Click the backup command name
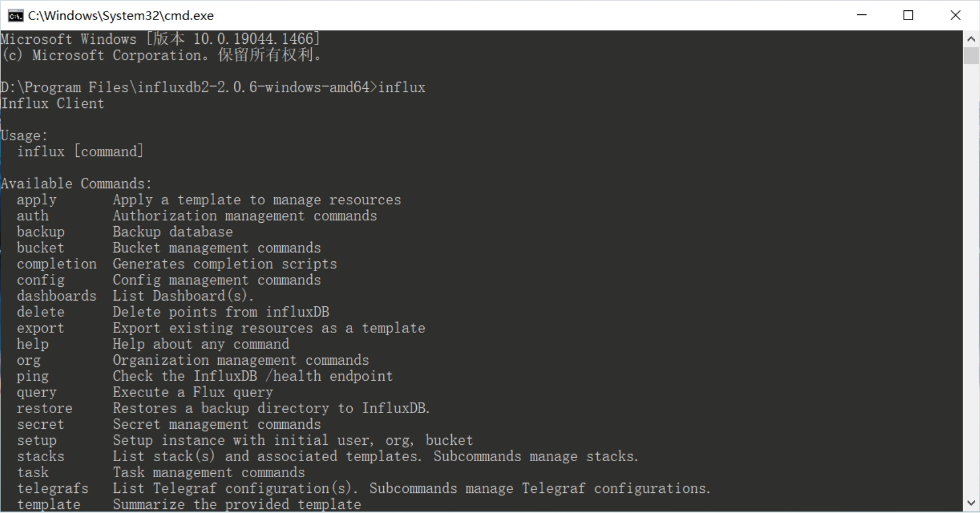Screen dimensions: 980x513 (40, 232)
